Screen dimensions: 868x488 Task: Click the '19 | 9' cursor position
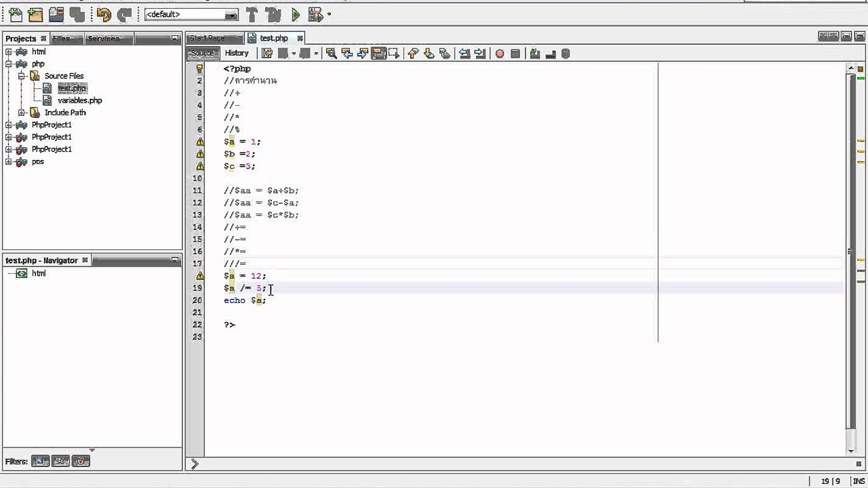click(831, 481)
